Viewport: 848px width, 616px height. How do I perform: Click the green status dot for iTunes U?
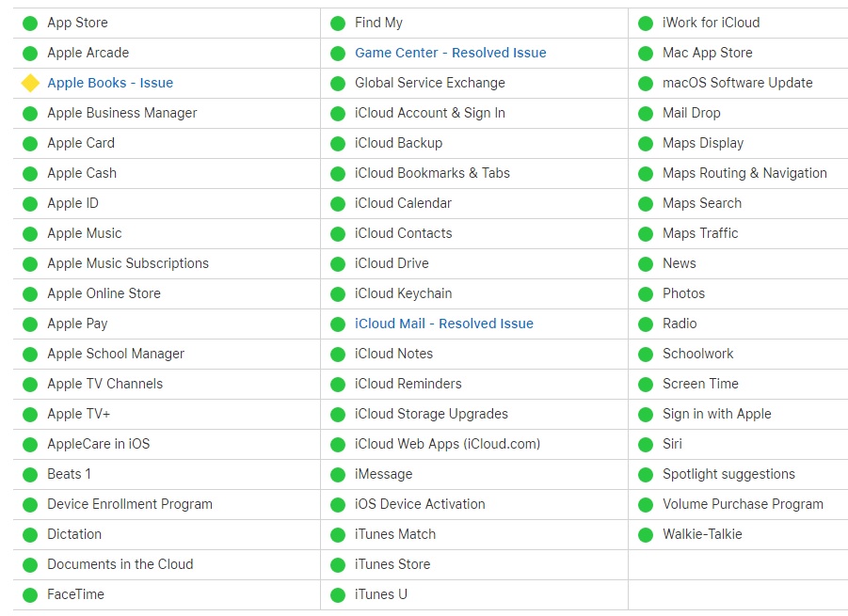338,595
